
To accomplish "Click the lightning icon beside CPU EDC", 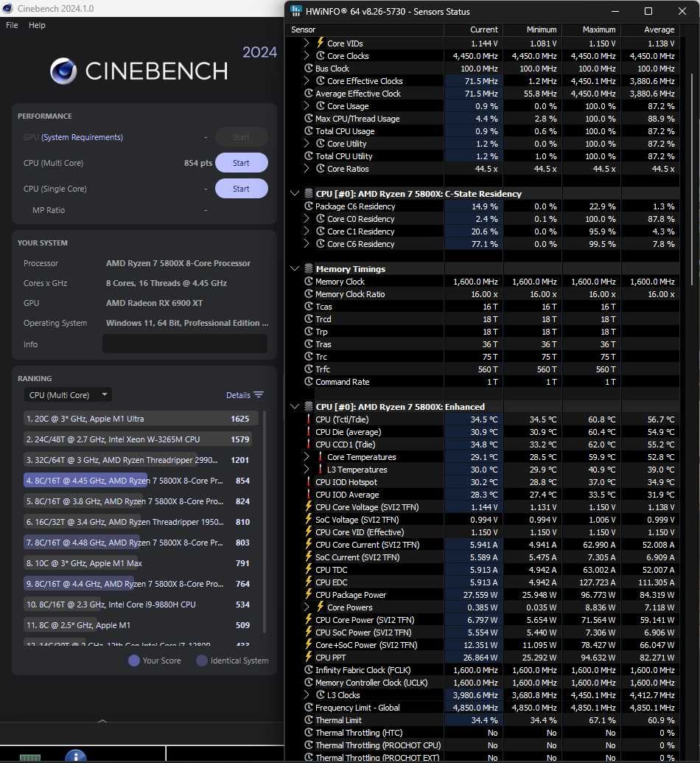I will click(x=309, y=582).
